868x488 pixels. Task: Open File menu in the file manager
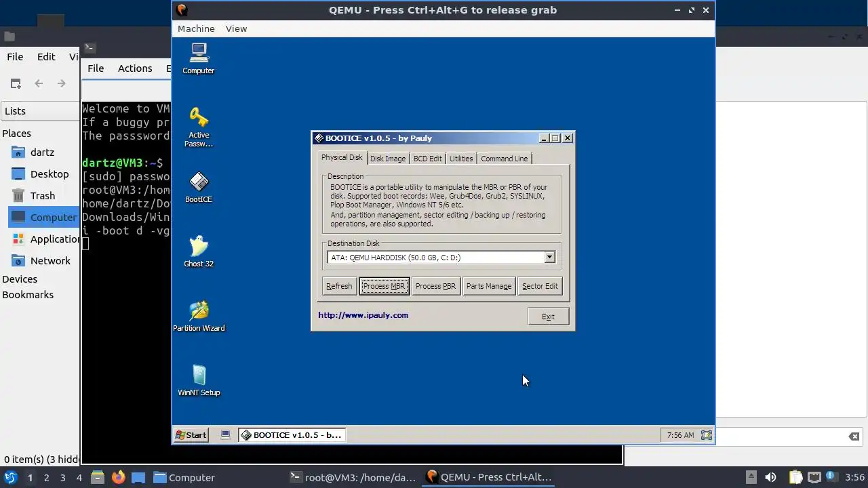[15, 57]
